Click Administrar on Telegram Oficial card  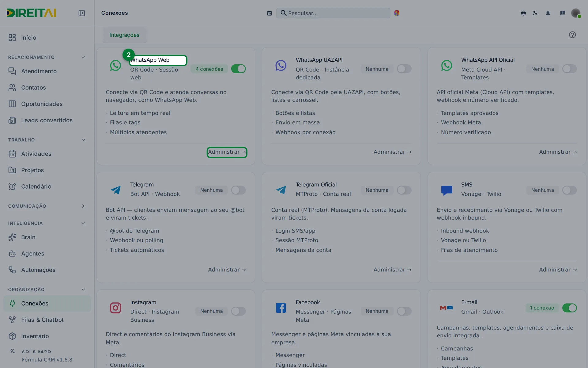point(392,270)
